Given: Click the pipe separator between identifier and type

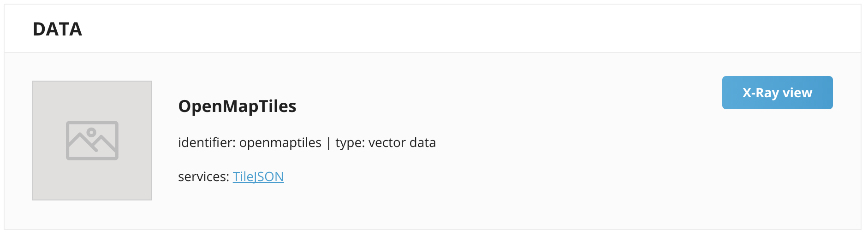Looking at the screenshot, I should (x=328, y=143).
